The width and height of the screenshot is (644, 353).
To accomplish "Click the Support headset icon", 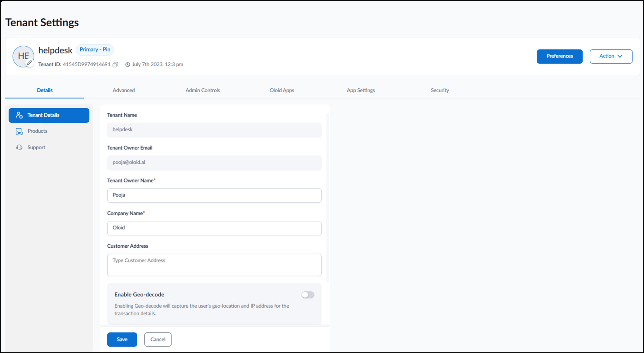I will coord(19,147).
